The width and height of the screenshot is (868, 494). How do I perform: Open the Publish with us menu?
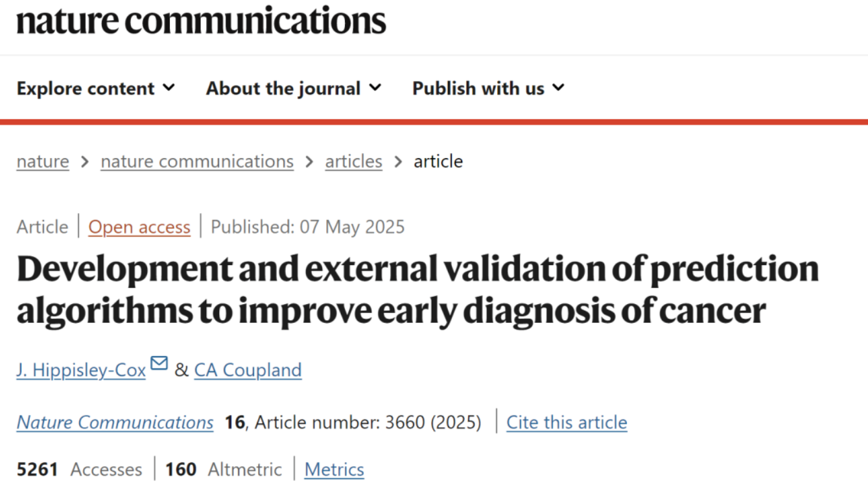click(x=478, y=88)
